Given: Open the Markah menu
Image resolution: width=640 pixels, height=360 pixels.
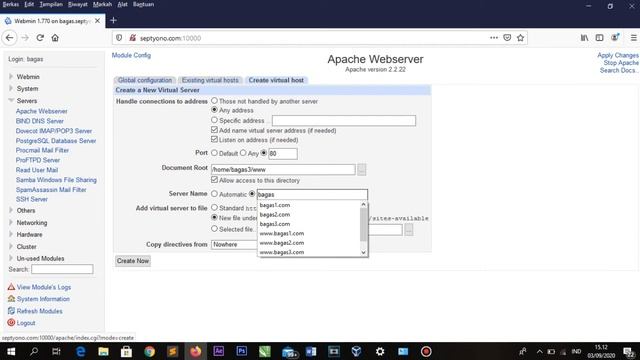Looking at the screenshot, I should pos(102,4).
